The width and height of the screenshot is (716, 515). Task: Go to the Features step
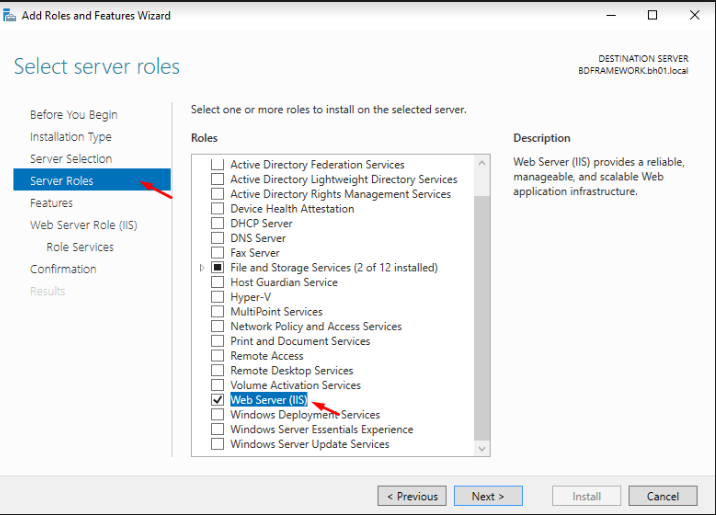click(x=51, y=203)
